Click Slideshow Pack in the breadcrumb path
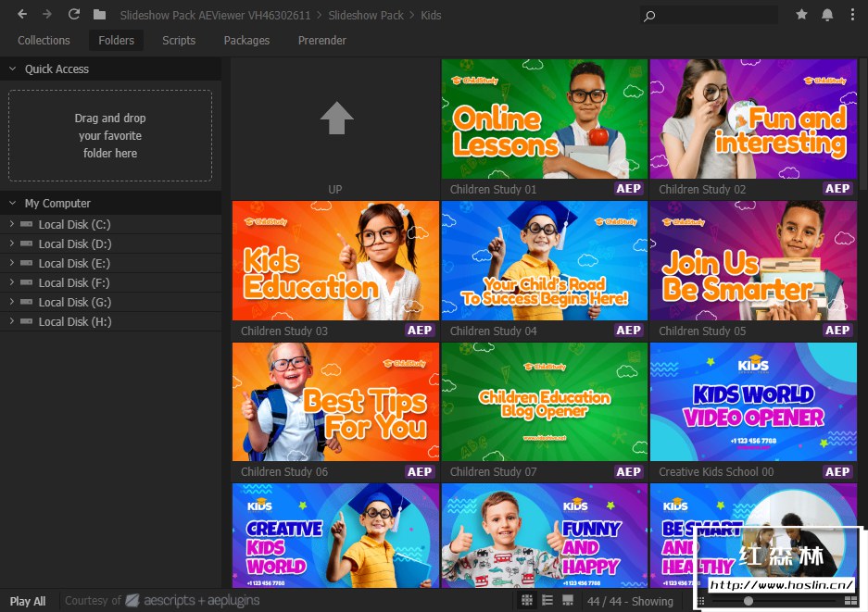Viewport: 868px width, 612px height. coord(366,15)
